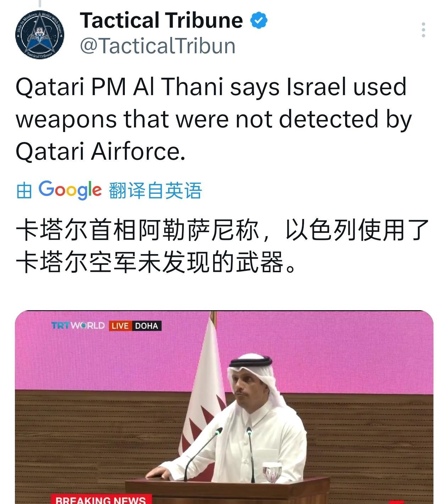This screenshot has height=504, width=448.
Task: Tap the BREAKING NEWS banner
Action: (101, 499)
